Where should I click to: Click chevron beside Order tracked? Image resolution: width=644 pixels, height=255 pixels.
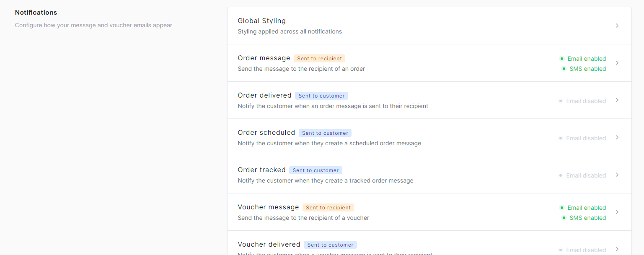tap(617, 175)
